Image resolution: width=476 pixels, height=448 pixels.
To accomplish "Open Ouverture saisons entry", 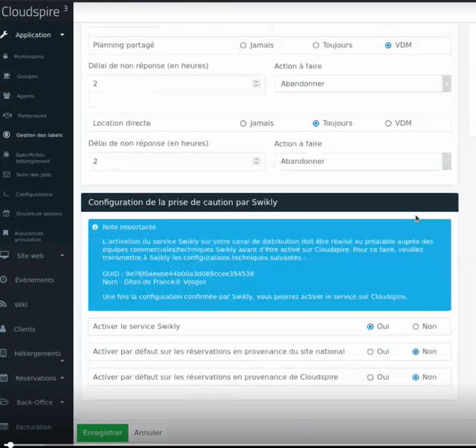I will click(x=39, y=214).
